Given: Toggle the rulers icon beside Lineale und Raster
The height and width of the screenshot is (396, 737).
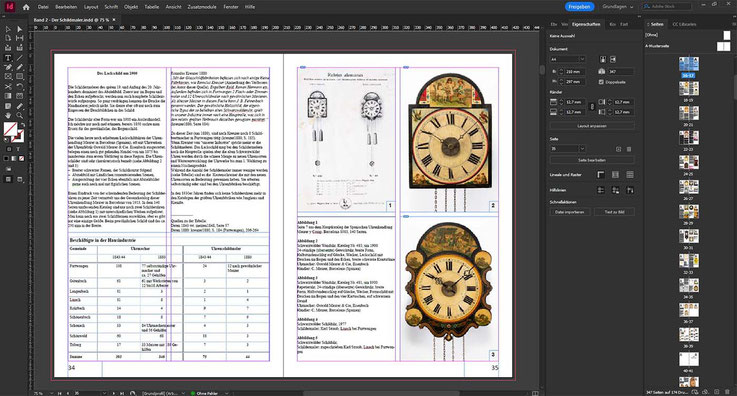Looking at the screenshot, I should (601, 175).
